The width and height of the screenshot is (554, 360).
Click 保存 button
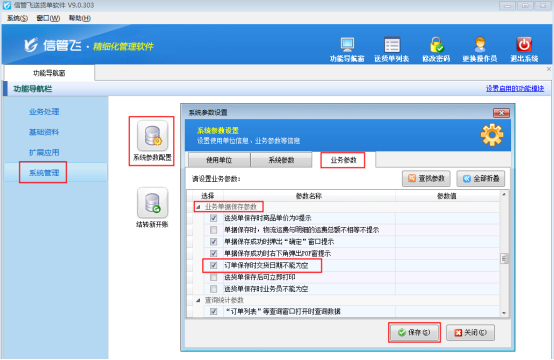[x=414, y=332]
